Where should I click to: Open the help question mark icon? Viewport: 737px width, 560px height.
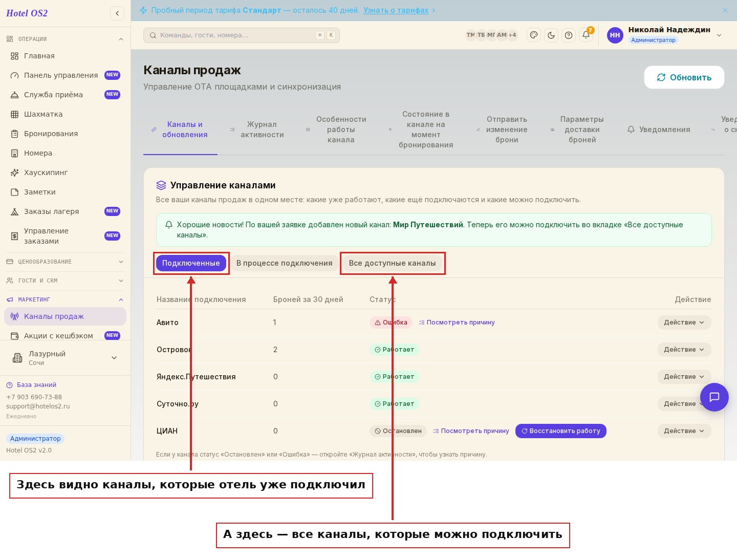569,35
